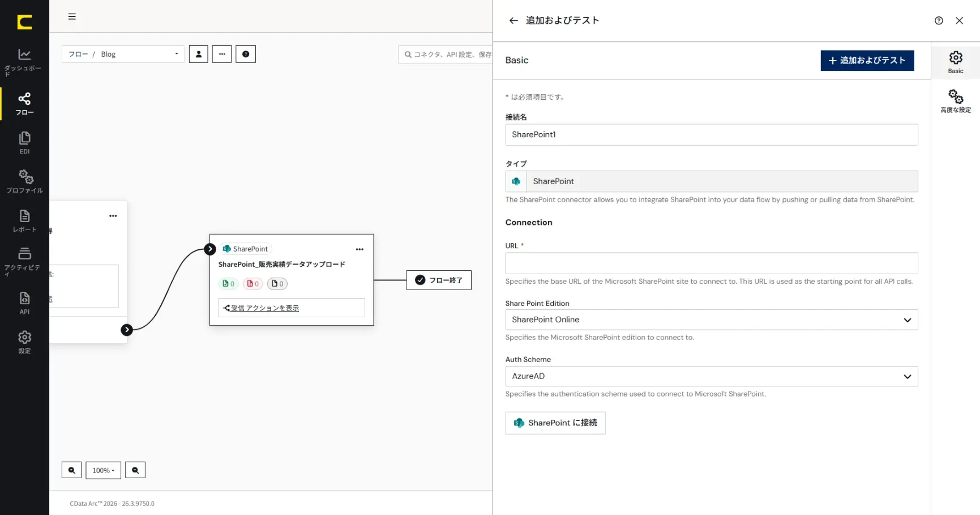Open the flow toolbar ellipsis menu
The image size is (980, 515).
click(222, 54)
